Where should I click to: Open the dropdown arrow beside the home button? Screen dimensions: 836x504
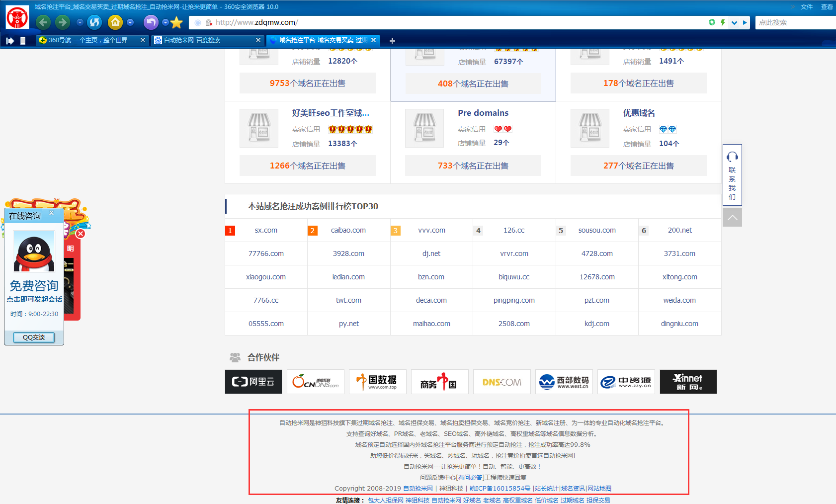[130, 22]
